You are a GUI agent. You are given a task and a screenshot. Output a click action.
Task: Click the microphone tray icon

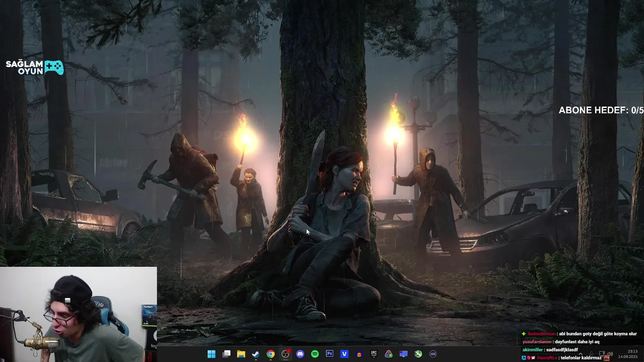(592, 354)
